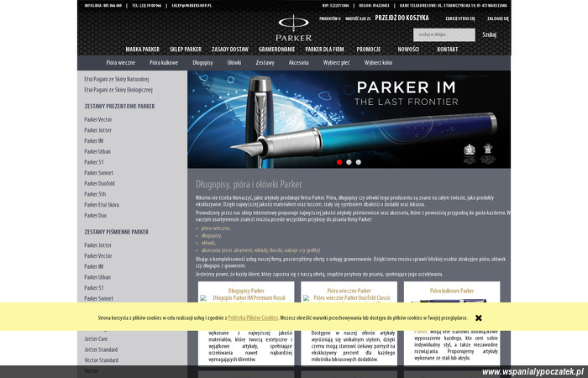Click the ołówki bullet link

point(208,243)
